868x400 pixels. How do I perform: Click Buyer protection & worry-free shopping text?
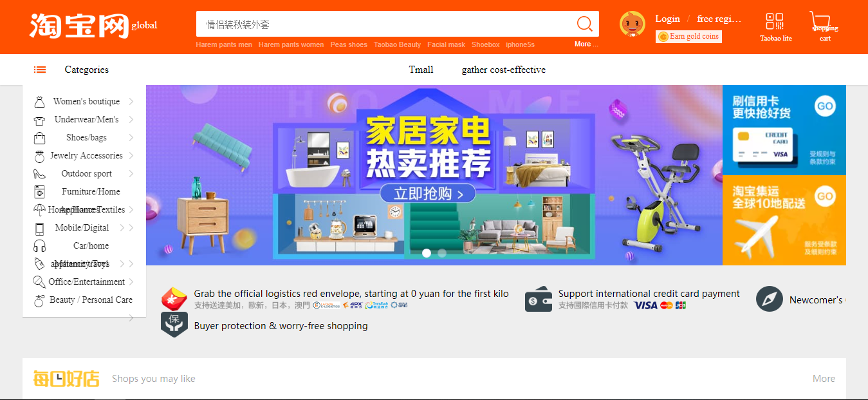point(281,326)
